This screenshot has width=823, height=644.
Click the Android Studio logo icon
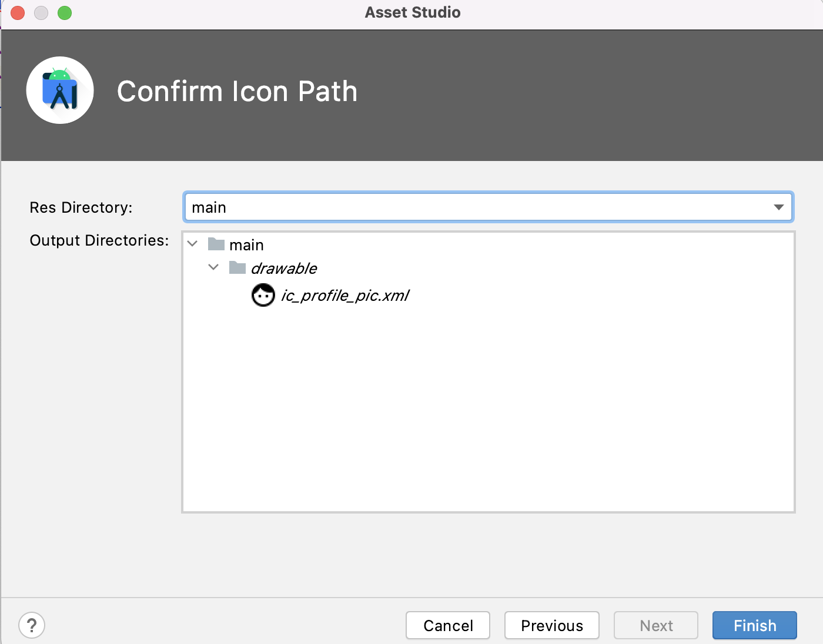60,90
